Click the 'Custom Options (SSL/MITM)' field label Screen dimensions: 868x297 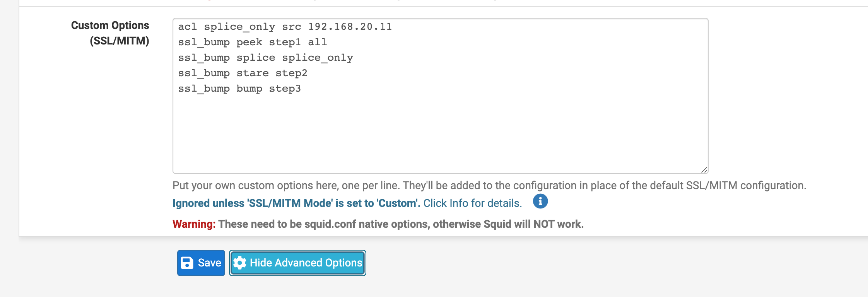[110, 33]
